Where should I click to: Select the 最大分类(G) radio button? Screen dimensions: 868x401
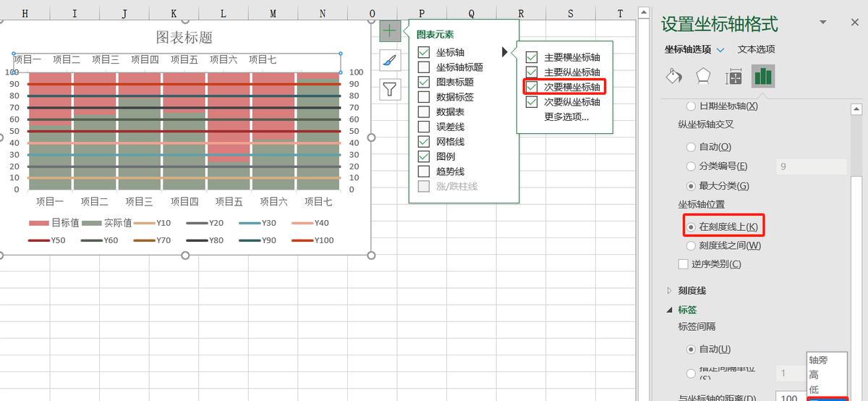[692, 186]
